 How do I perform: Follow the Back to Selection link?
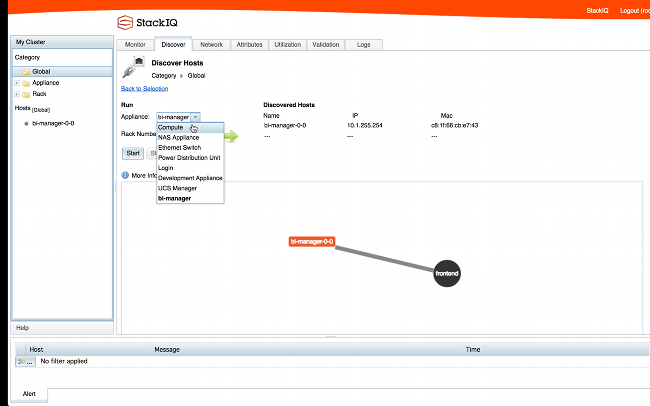tap(145, 89)
